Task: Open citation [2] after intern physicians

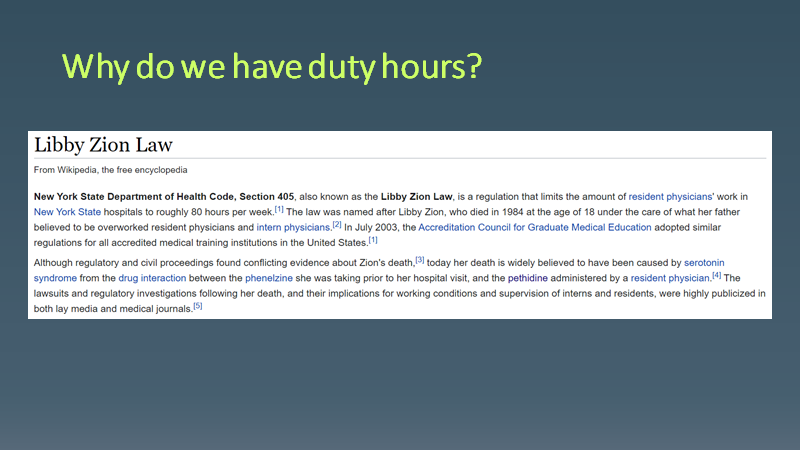Action: (337, 224)
